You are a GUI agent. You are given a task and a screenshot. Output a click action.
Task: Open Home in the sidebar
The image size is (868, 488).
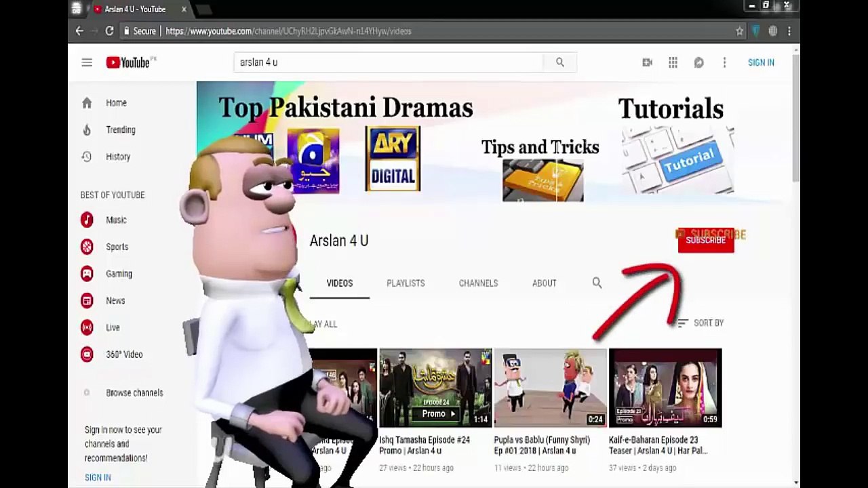point(116,103)
